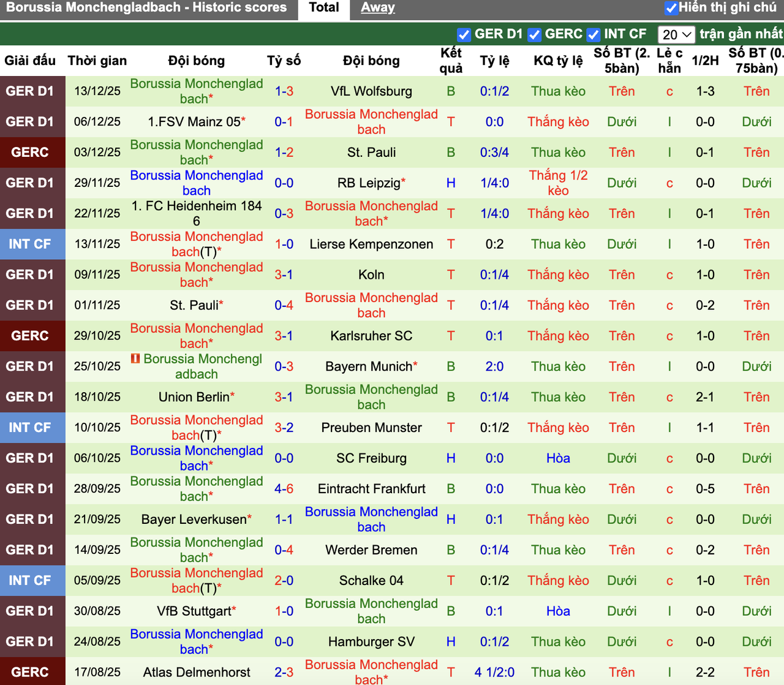784x685 pixels.
Task: Open Union Berlin team link
Action: (194, 398)
